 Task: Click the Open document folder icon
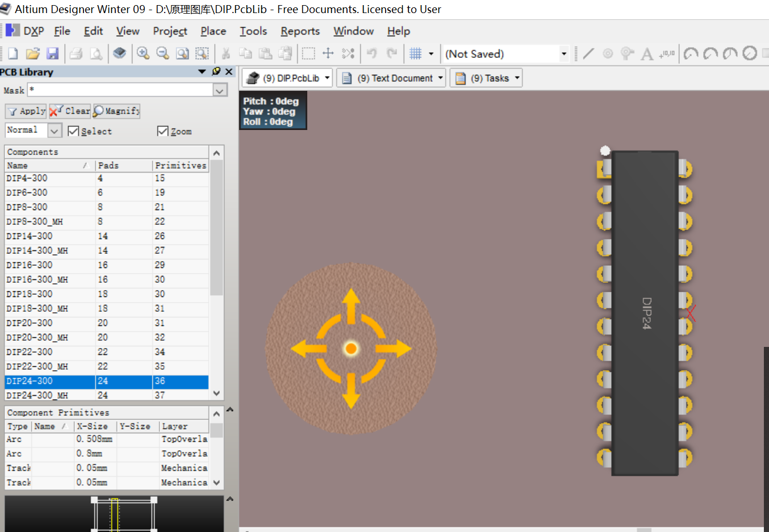[32, 53]
